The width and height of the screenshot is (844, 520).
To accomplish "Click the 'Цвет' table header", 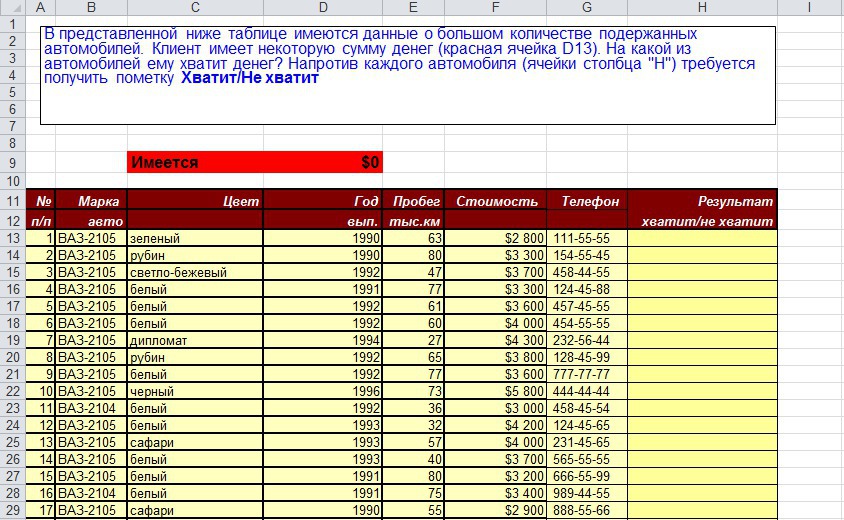I will pos(195,201).
